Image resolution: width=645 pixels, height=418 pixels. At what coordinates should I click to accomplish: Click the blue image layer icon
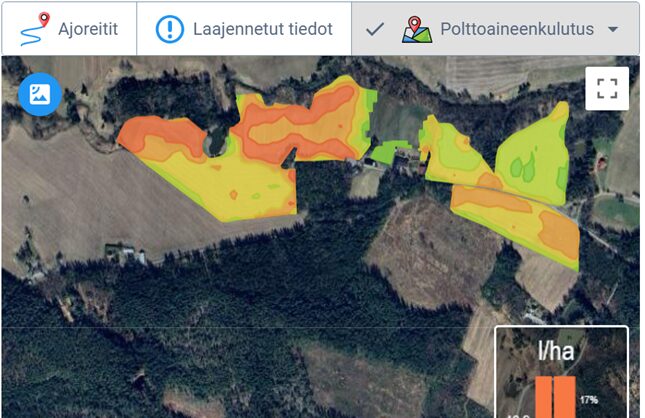[40, 94]
